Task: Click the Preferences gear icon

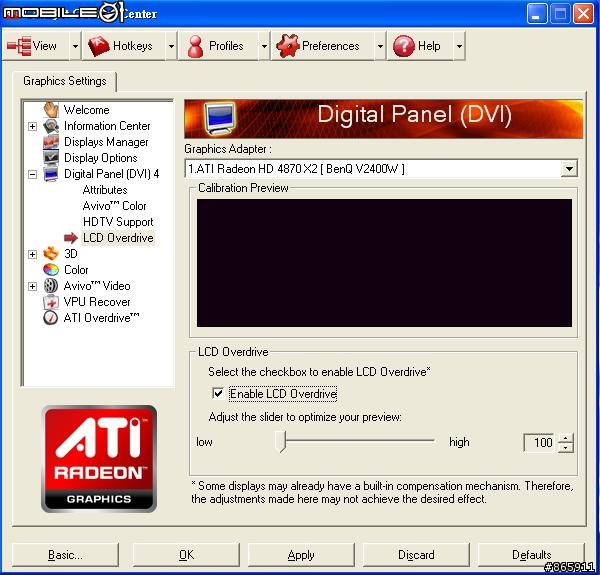Action: 287,46
